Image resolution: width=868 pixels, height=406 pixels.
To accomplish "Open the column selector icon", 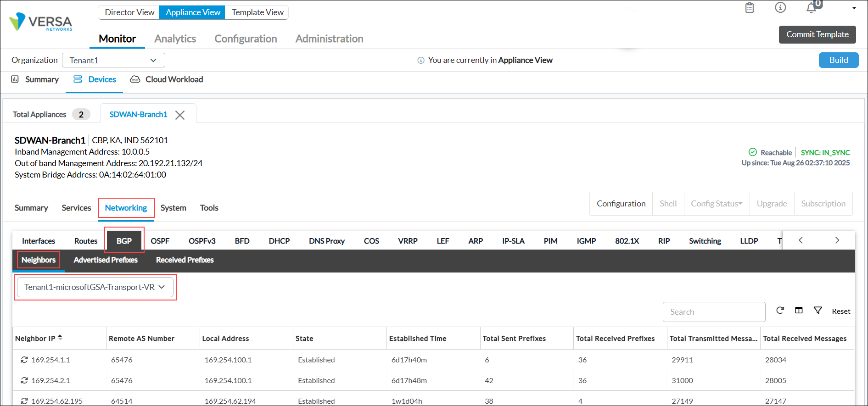I will (x=799, y=311).
